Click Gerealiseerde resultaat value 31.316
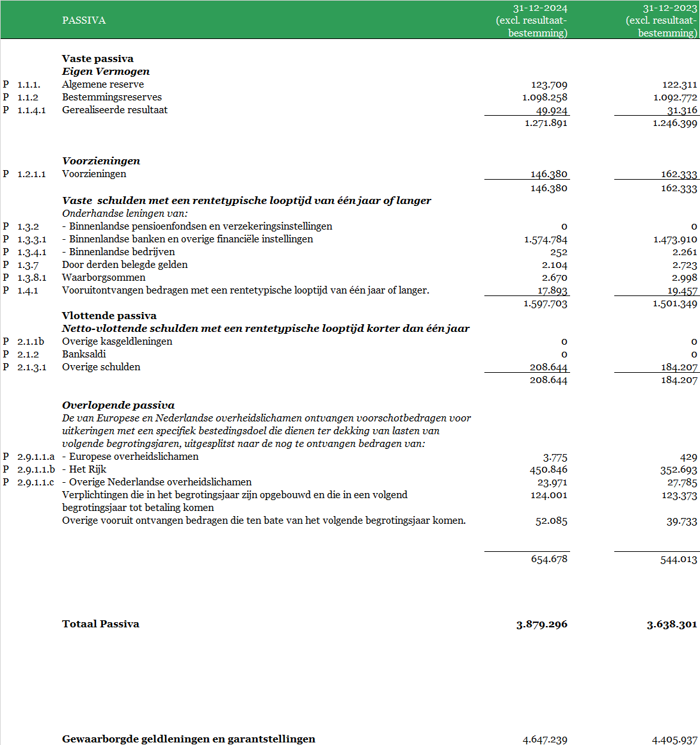The height and width of the screenshot is (745, 700). [682, 110]
